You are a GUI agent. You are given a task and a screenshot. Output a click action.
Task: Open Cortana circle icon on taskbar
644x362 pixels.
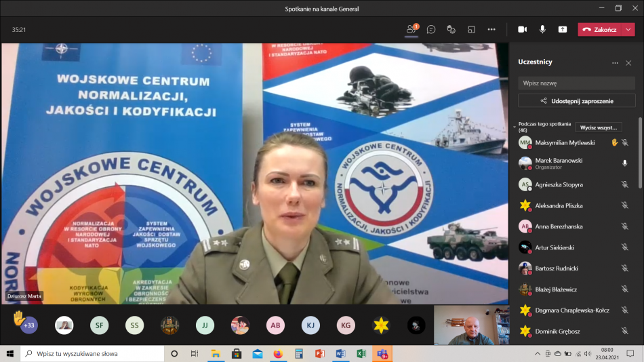[x=174, y=353]
